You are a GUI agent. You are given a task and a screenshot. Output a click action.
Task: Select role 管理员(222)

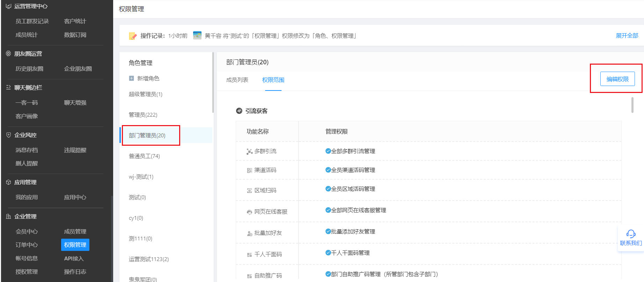pyautogui.click(x=143, y=115)
